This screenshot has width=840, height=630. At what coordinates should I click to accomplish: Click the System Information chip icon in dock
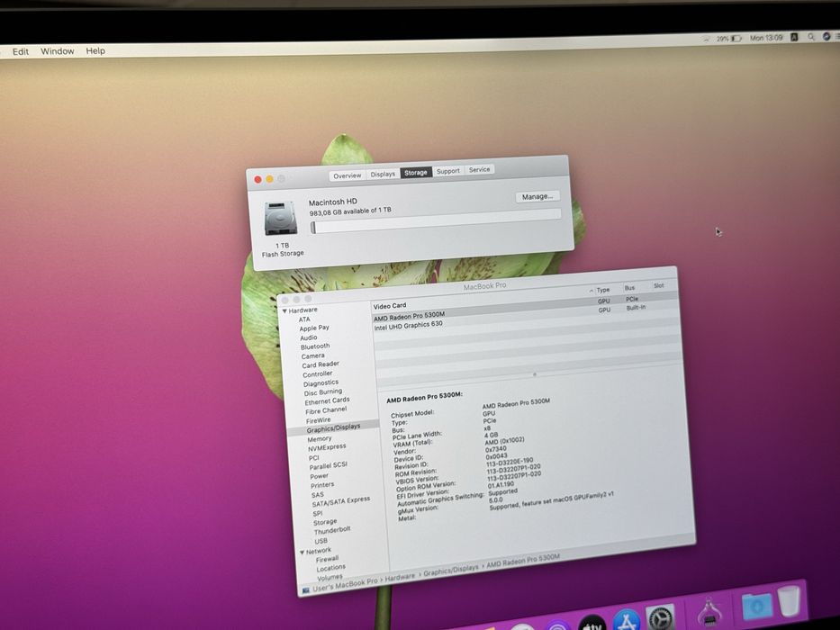click(x=709, y=614)
